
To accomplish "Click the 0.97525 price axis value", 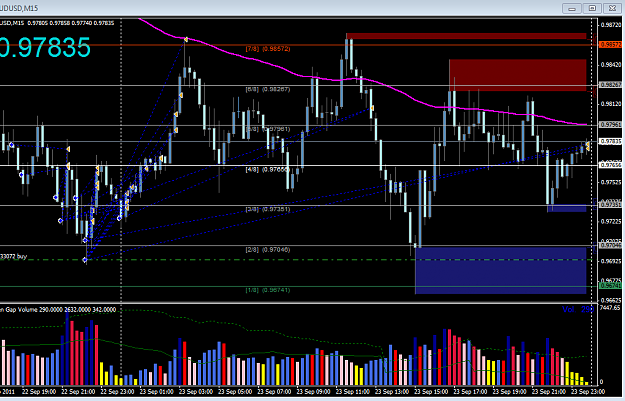I will pos(611,183).
